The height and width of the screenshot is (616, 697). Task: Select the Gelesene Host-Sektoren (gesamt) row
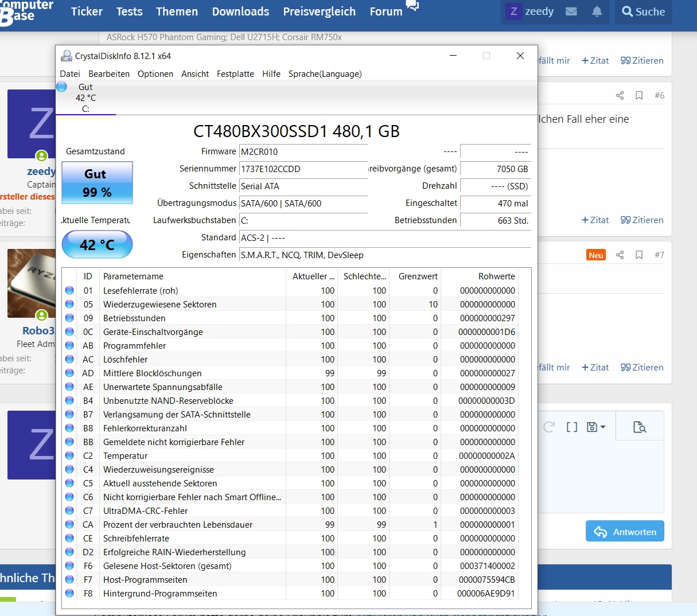[290, 566]
